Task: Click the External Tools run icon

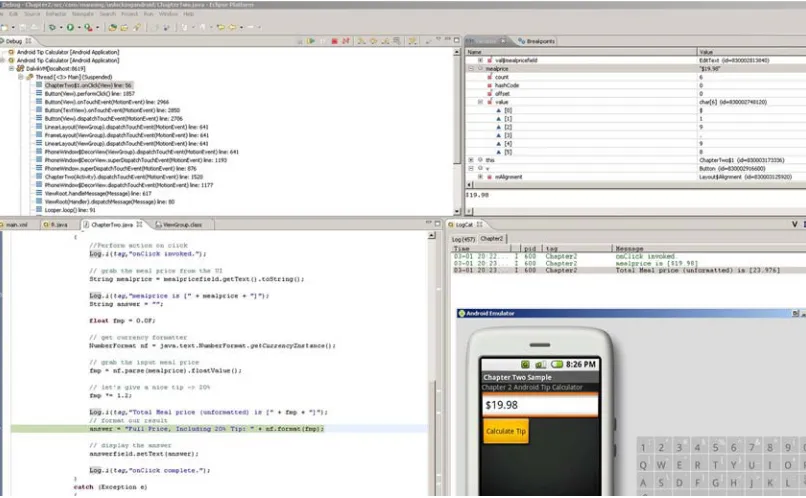Action: (88, 27)
